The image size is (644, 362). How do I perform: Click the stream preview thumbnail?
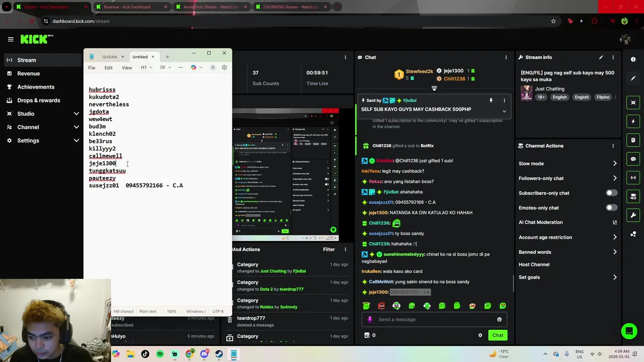285,174
